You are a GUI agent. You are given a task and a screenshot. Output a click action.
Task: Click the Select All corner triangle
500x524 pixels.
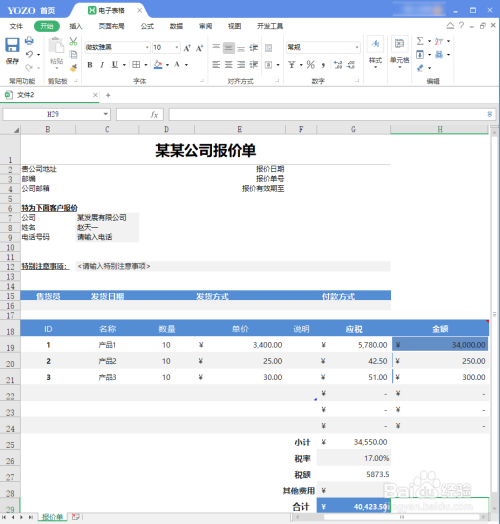16,130
